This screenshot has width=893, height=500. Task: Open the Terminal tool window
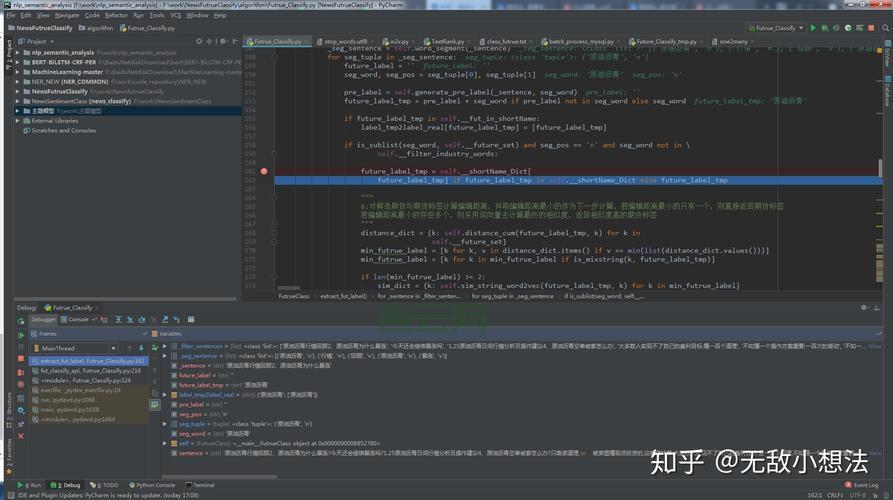[200, 485]
